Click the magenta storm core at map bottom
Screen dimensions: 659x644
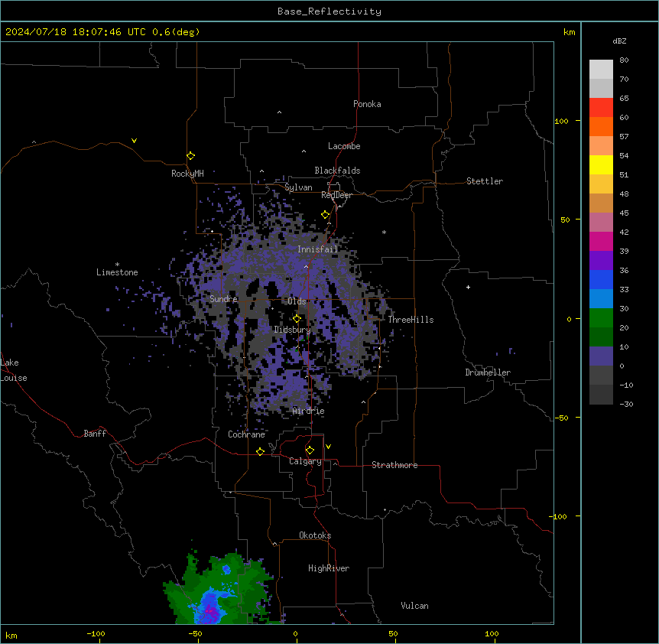pos(213,611)
